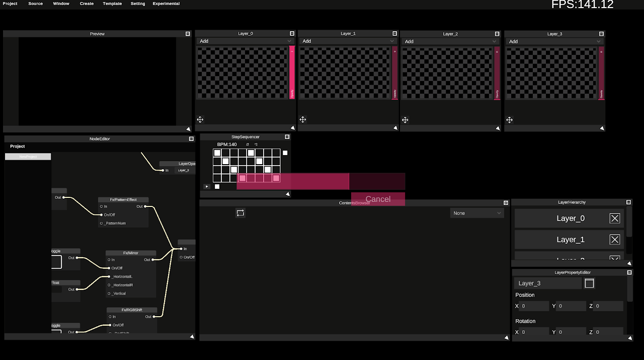Toggle Layer_0 visibility checkbox in LayerHierarchy

click(x=614, y=218)
